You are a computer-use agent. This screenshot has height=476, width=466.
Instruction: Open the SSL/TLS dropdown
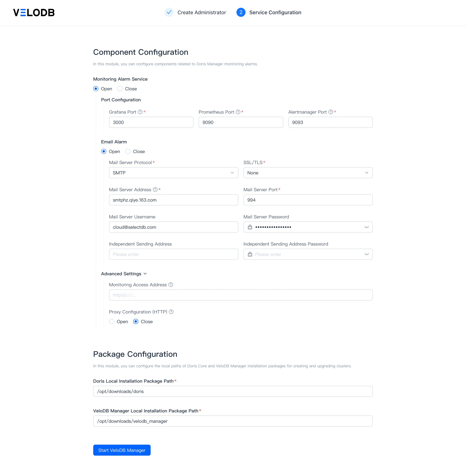308,173
